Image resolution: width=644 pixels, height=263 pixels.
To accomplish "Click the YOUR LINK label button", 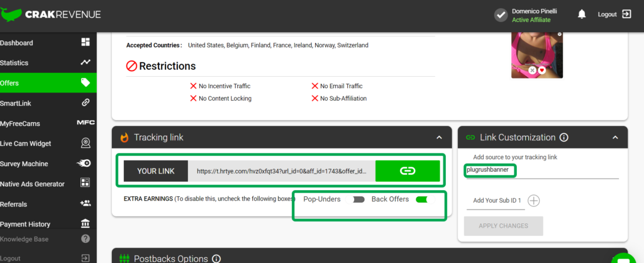I will (x=156, y=171).
